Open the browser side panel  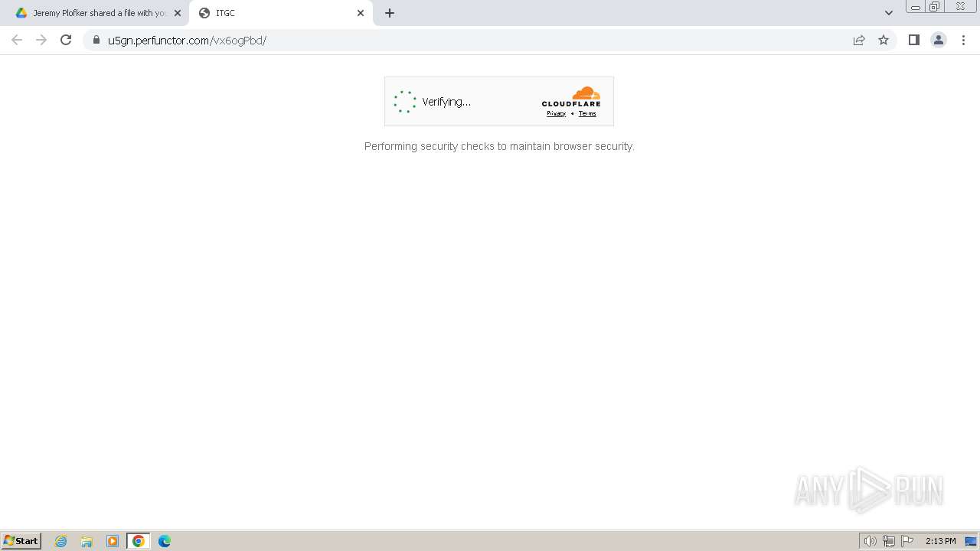click(913, 40)
